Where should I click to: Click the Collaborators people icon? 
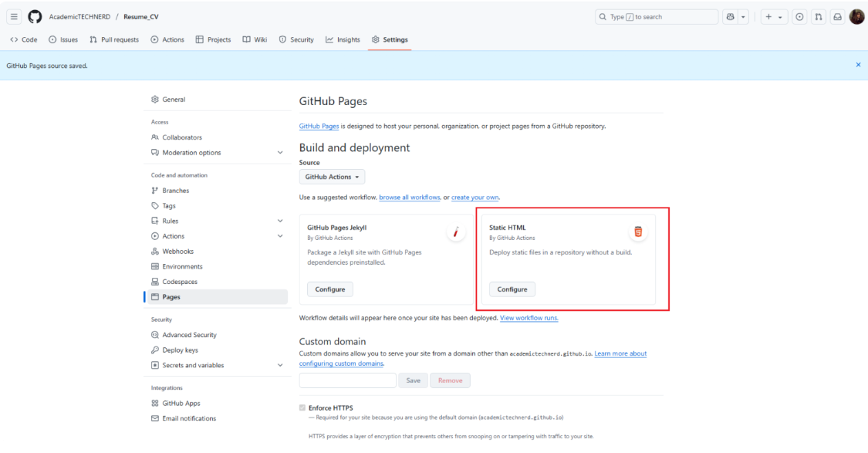pos(155,137)
